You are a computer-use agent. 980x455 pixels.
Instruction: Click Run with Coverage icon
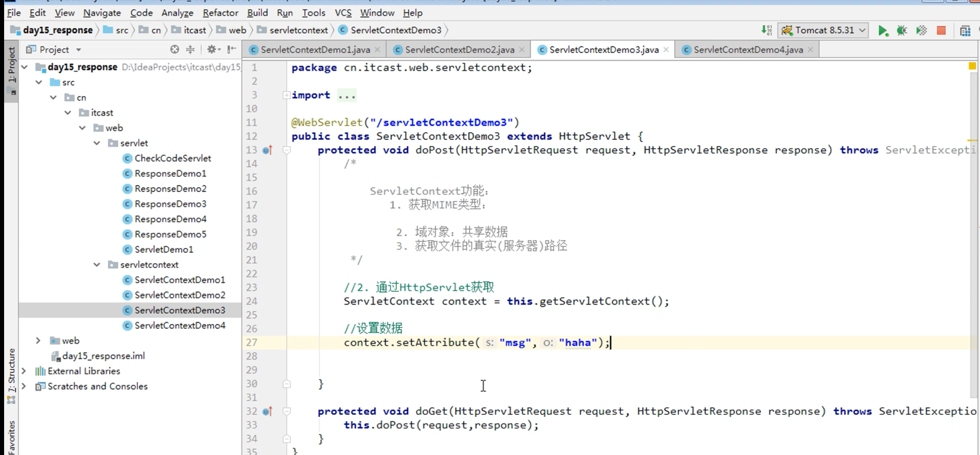(921, 30)
